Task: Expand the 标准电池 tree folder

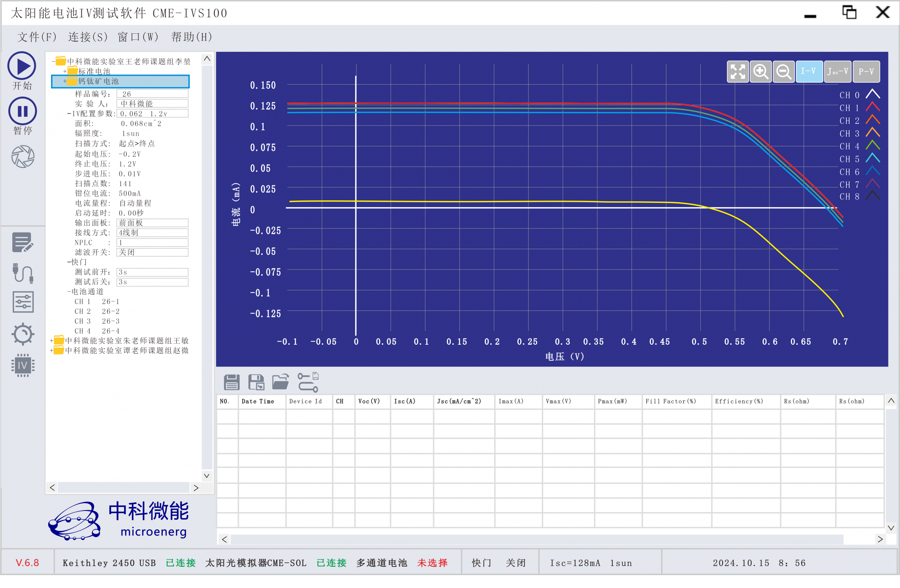Action: 65,71
